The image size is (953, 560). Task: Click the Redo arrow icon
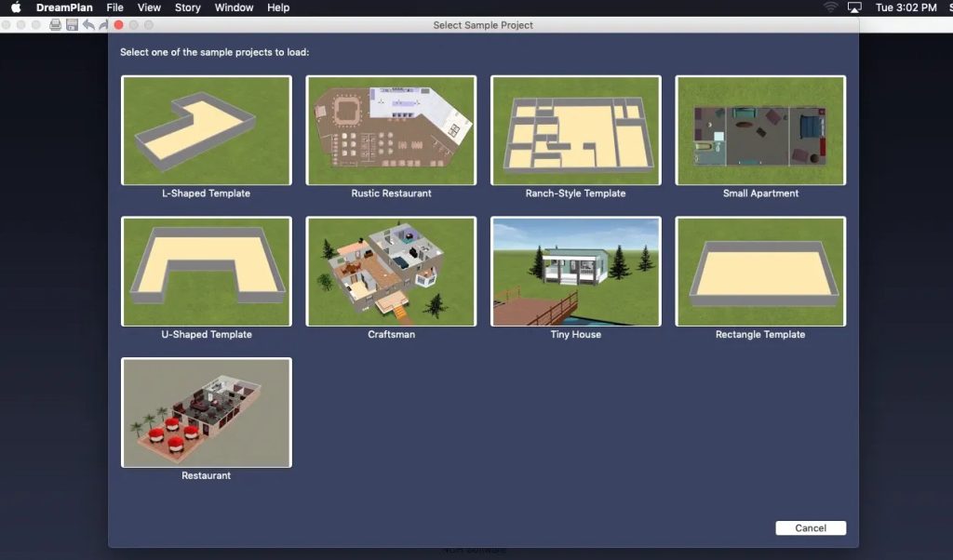pos(103,25)
